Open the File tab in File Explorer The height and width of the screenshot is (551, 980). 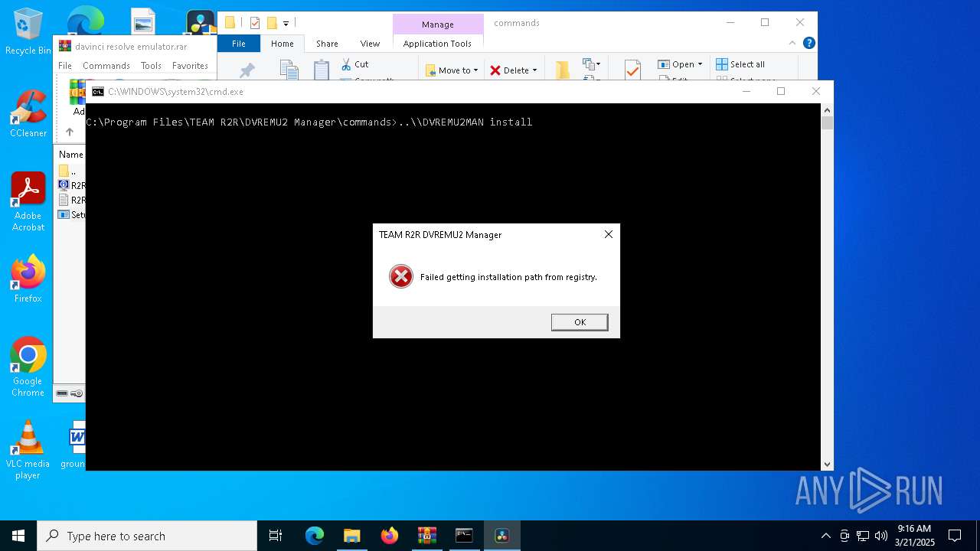pyautogui.click(x=239, y=44)
